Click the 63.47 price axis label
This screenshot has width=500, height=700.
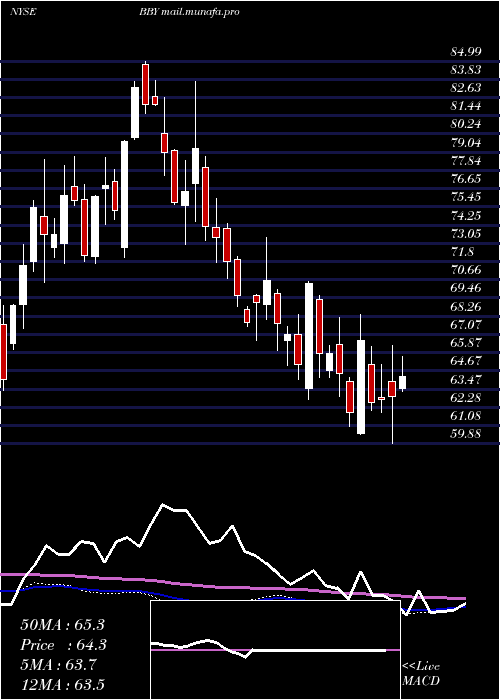(466, 379)
